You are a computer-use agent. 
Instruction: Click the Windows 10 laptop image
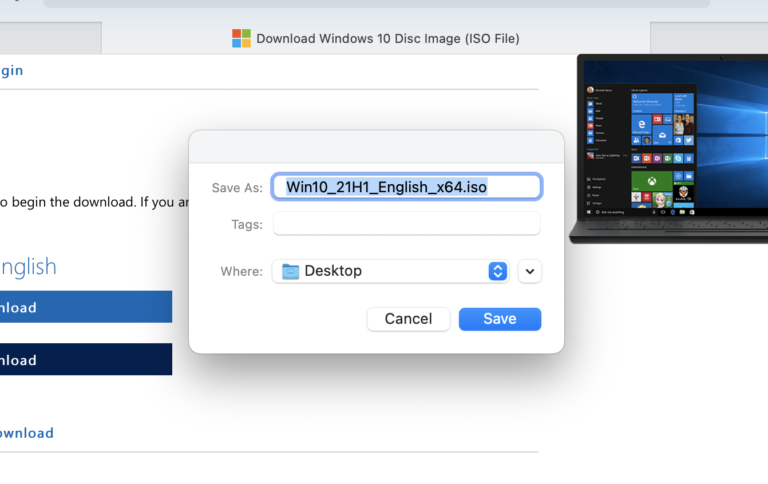pos(669,148)
